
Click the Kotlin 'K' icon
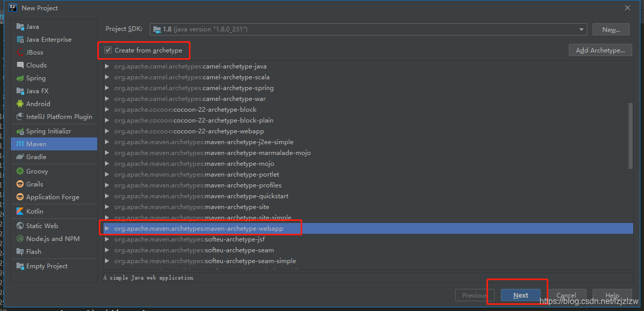[20, 212]
